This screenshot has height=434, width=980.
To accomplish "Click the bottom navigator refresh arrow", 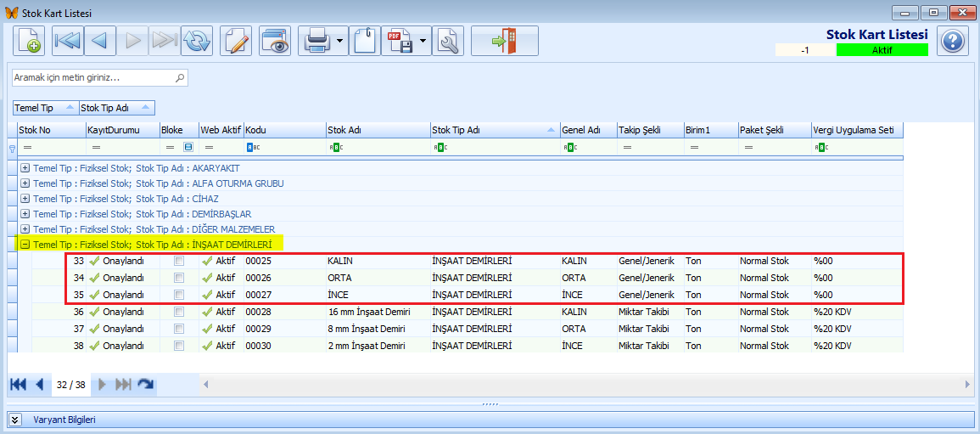I will [145, 385].
